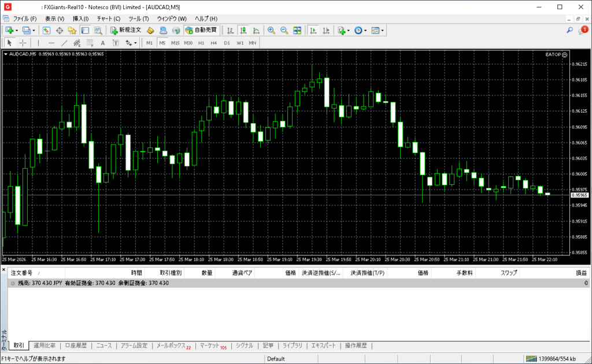The width and height of the screenshot is (592, 364).
Task: Click the tile windows icon
Action: click(297, 30)
